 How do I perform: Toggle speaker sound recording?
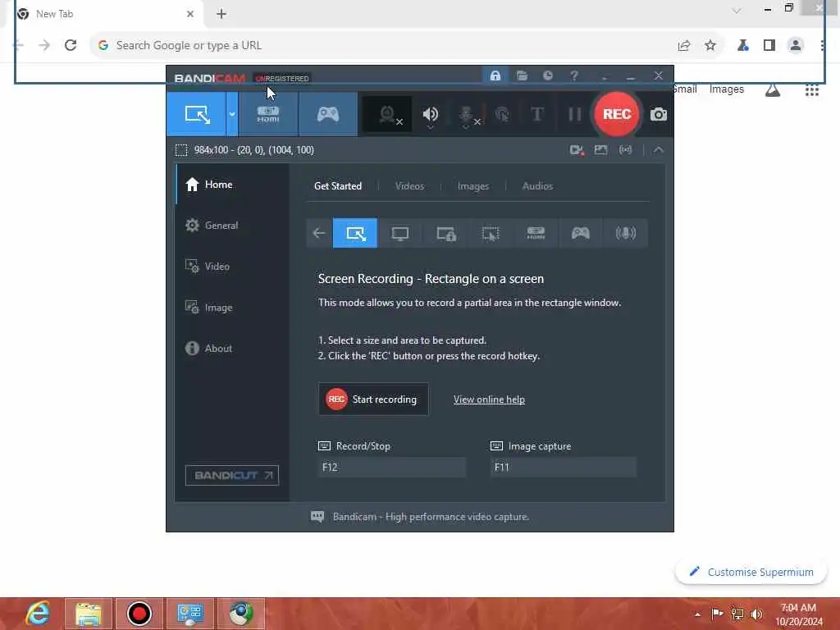pos(430,114)
